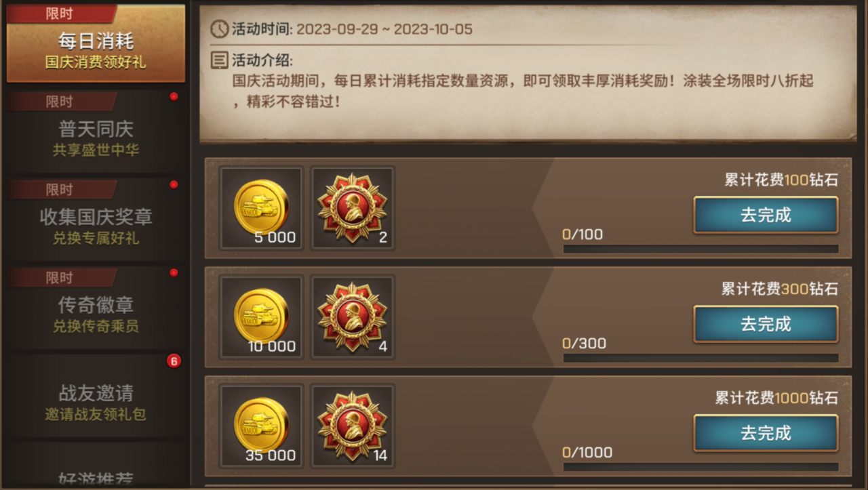Tap the document icon beside 活动介绍
This screenshot has height=490, width=868.
(220, 60)
